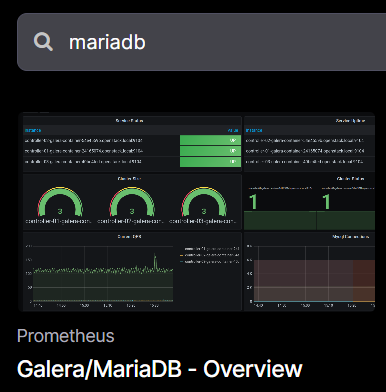The height and width of the screenshot is (392, 386).
Task: Select the third green UP status bar
Action: pos(210,162)
